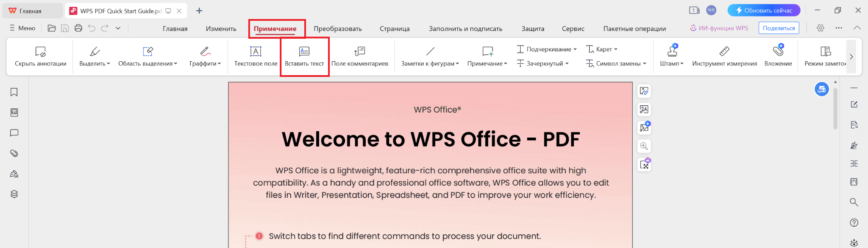868x248 pixels.
Task: Click the open file folder icon
Action: pyautogui.click(x=52, y=28)
